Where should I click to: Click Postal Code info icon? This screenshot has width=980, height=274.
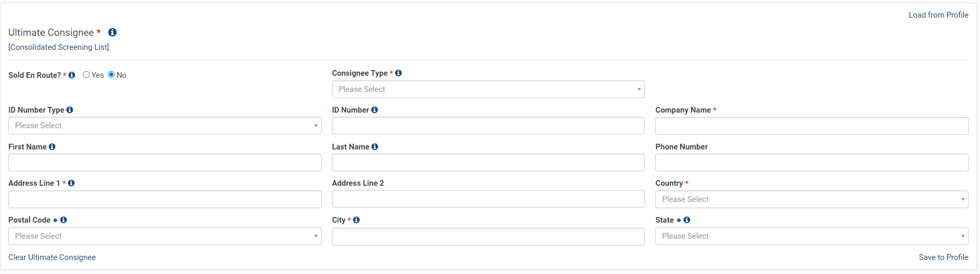coord(63,220)
